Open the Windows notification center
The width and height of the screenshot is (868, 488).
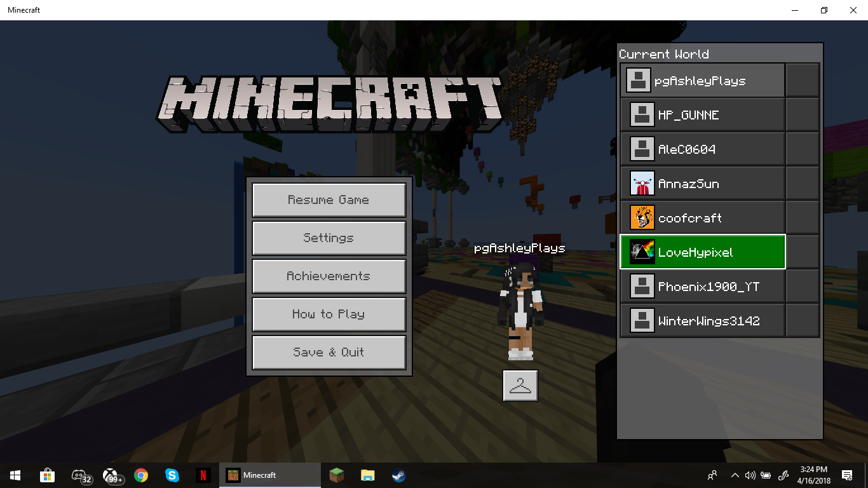[846, 475]
